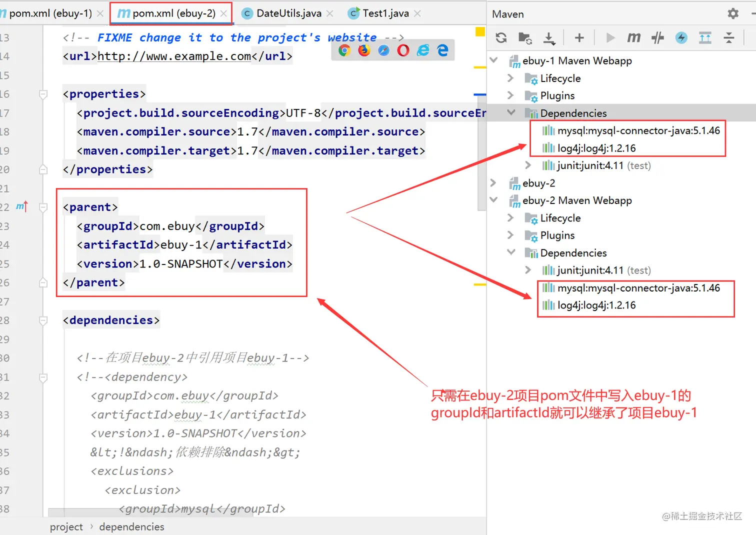Screen dimensions: 756x535
Task: Collapse all nodes in Maven panel
Action: pos(729,37)
